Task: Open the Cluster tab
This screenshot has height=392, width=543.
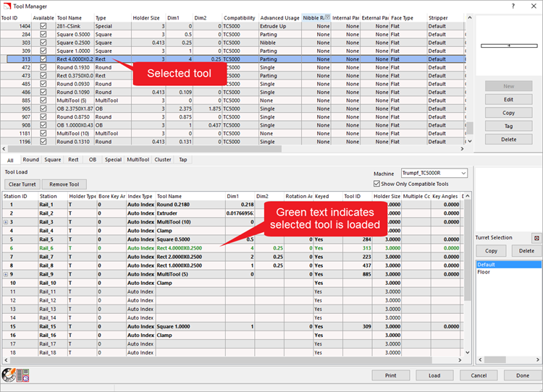Action: coord(162,160)
